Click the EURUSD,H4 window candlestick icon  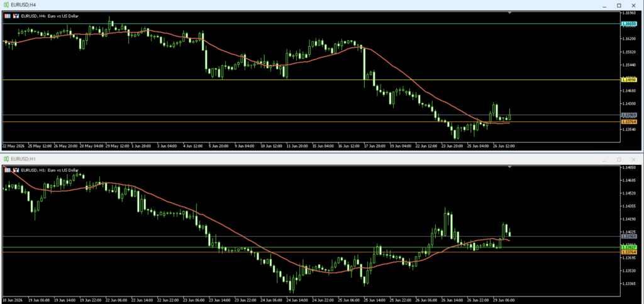[x=7, y=5]
